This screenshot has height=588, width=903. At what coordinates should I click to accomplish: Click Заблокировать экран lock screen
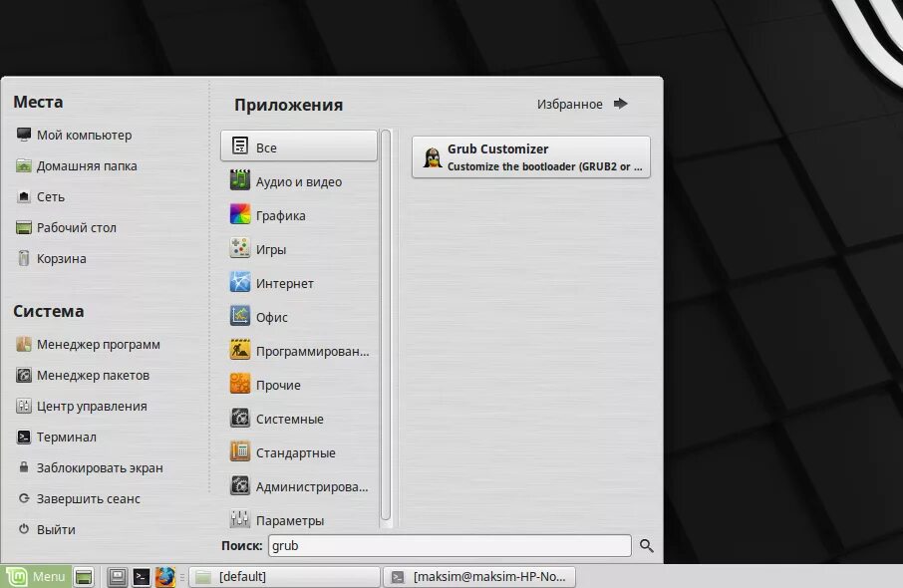pyautogui.click(x=90, y=467)
